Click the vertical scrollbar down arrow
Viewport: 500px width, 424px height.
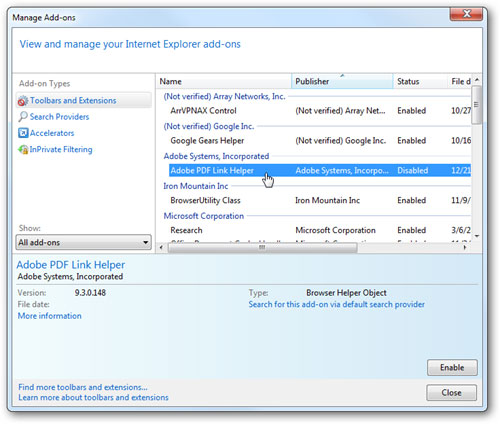point(477,236)
